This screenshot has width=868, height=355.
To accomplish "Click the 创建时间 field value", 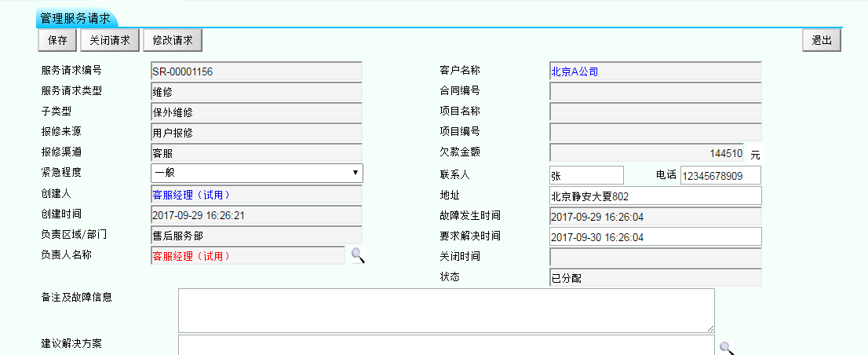I will coord(257,215).
